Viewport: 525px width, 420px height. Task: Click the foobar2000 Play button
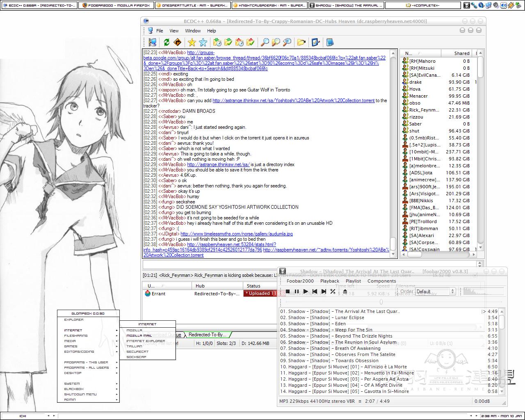(x=306, y=292)
